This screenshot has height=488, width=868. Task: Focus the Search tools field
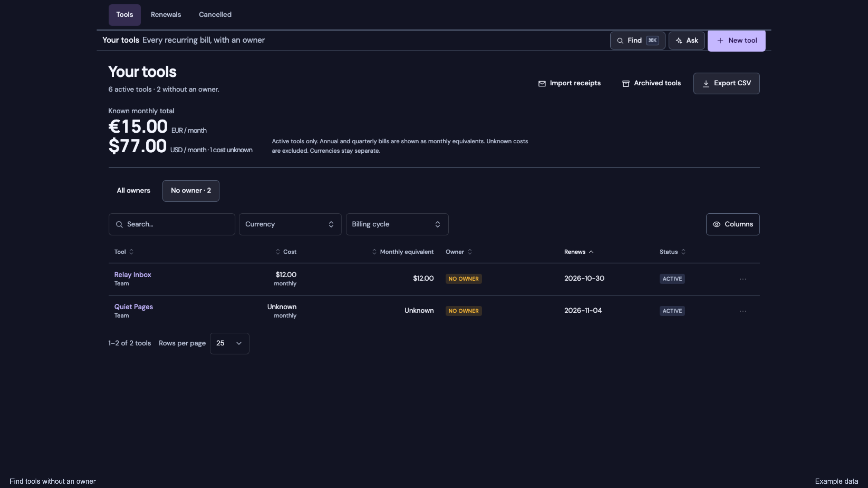point(171,224)
